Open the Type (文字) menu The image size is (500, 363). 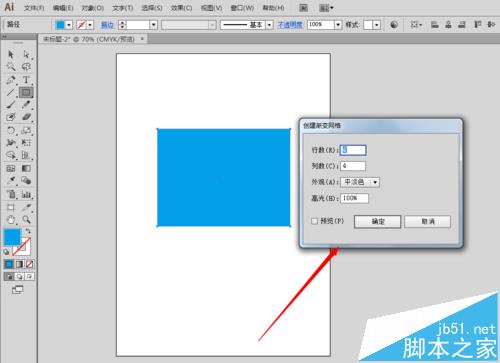122,8
